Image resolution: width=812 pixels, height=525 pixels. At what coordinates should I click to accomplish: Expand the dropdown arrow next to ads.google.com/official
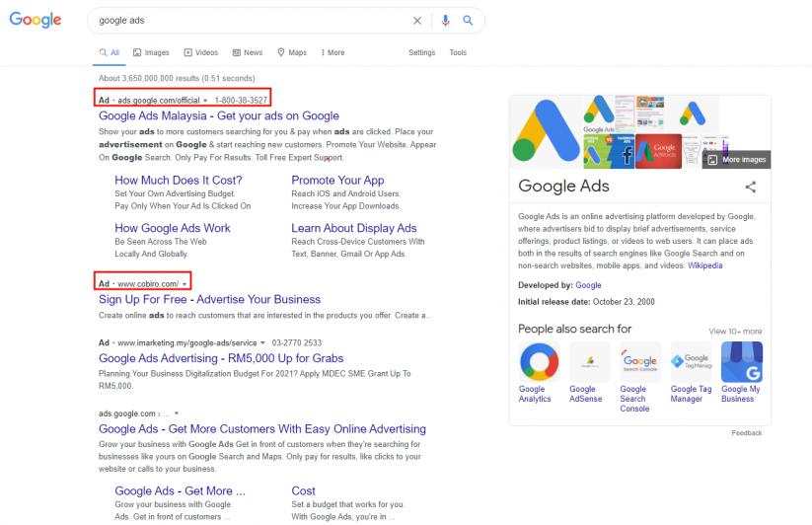click(205, 101)
